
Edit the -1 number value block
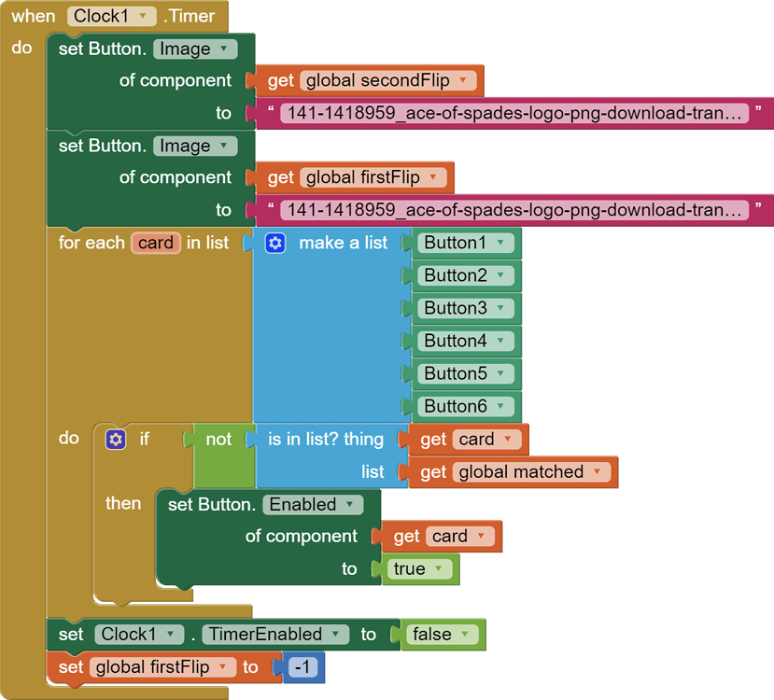pos(303,666)
